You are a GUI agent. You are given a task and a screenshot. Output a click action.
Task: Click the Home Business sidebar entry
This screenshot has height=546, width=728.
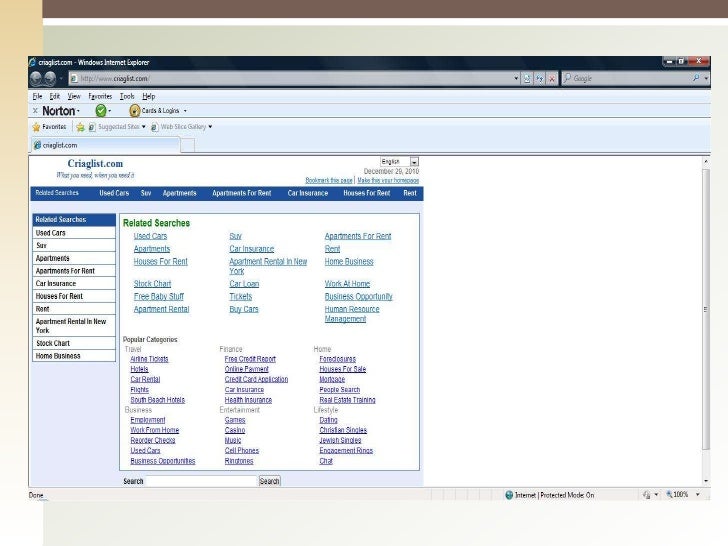[x=74, y=356]
